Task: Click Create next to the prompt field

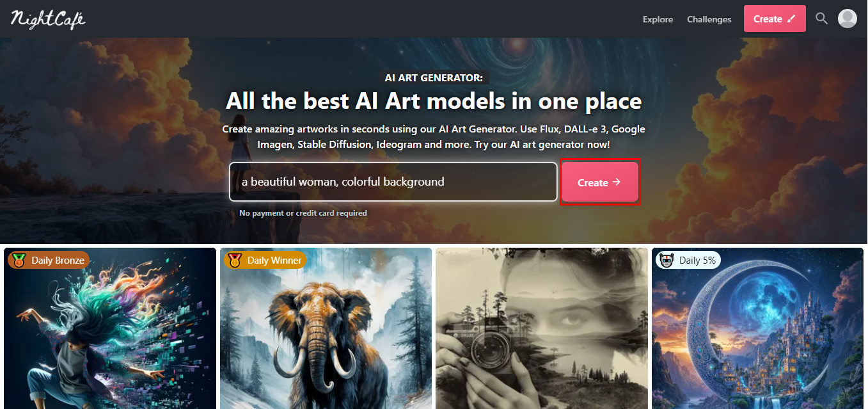Action: [x=600, y=182]
